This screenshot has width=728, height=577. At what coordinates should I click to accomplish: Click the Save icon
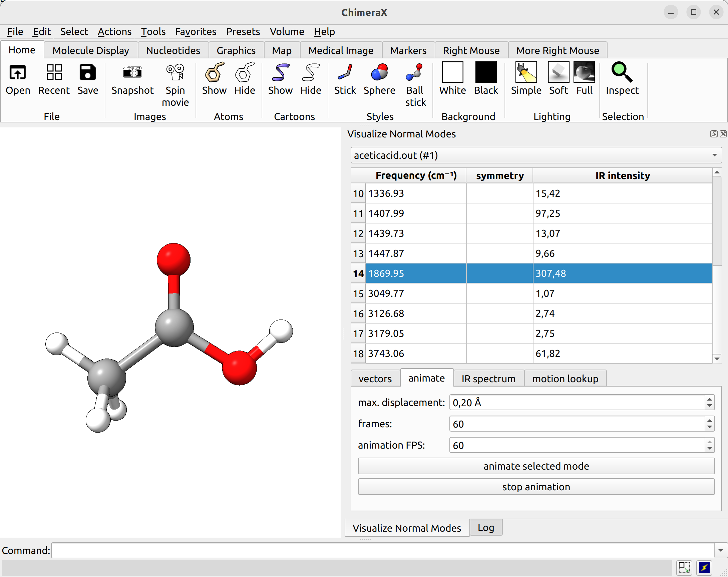(87, 72)
